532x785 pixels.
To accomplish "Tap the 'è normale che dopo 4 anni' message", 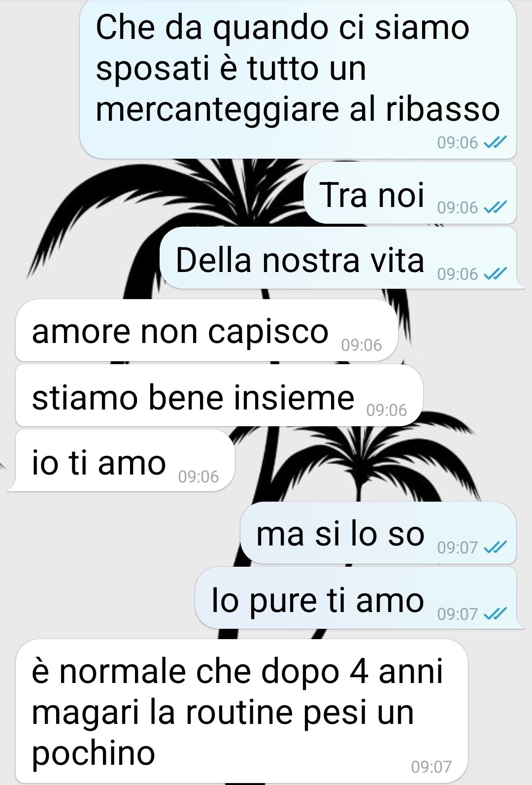I will 242,711.
